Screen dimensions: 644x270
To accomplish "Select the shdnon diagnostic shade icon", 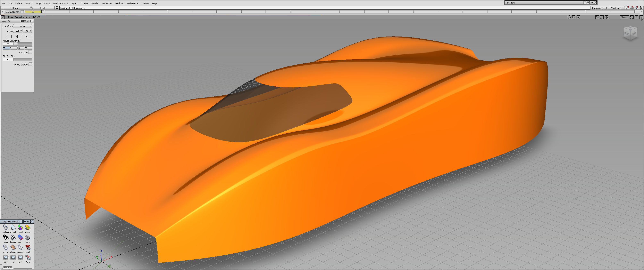I will pyautogui.click(x=6, y=228).
